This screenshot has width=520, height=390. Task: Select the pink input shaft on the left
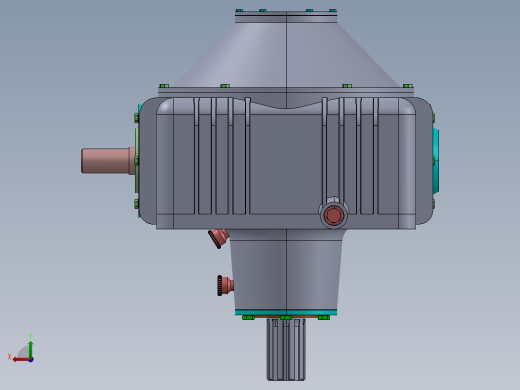tap(108, 160)
